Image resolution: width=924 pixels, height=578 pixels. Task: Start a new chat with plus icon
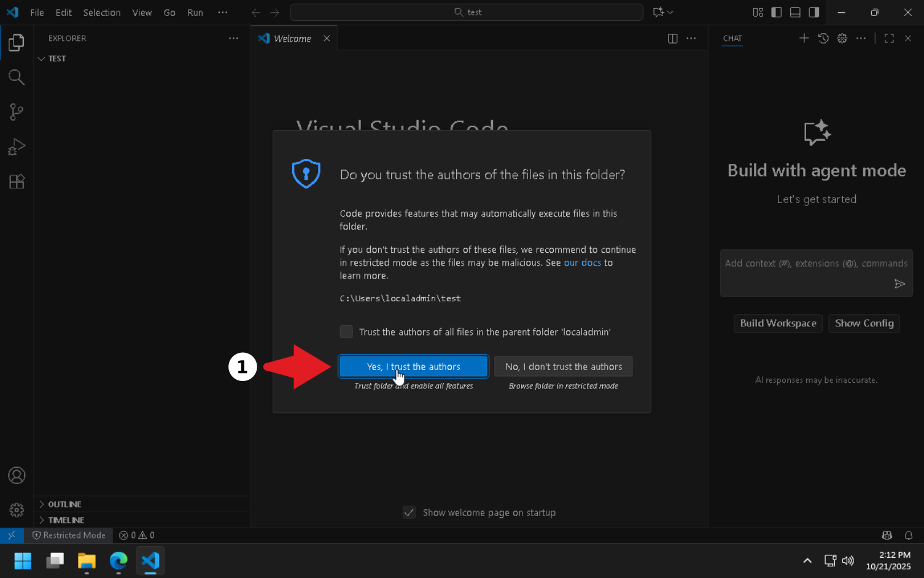pos(804,38)
